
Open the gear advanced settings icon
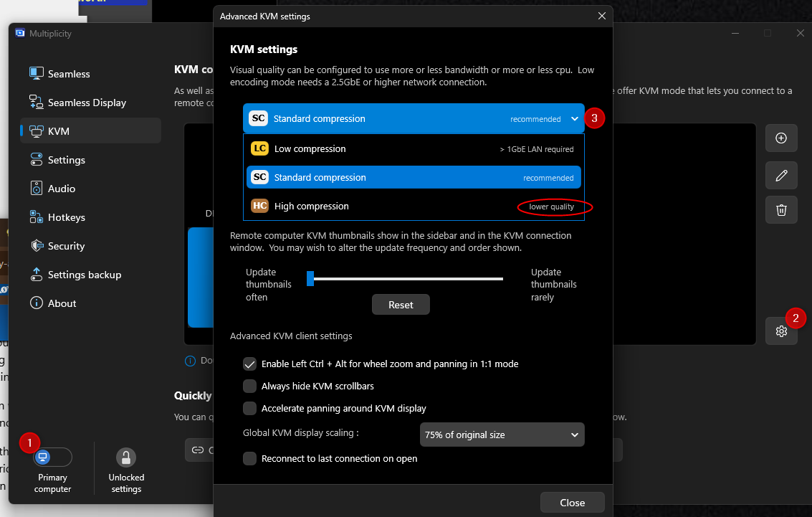tap(781, 331)
